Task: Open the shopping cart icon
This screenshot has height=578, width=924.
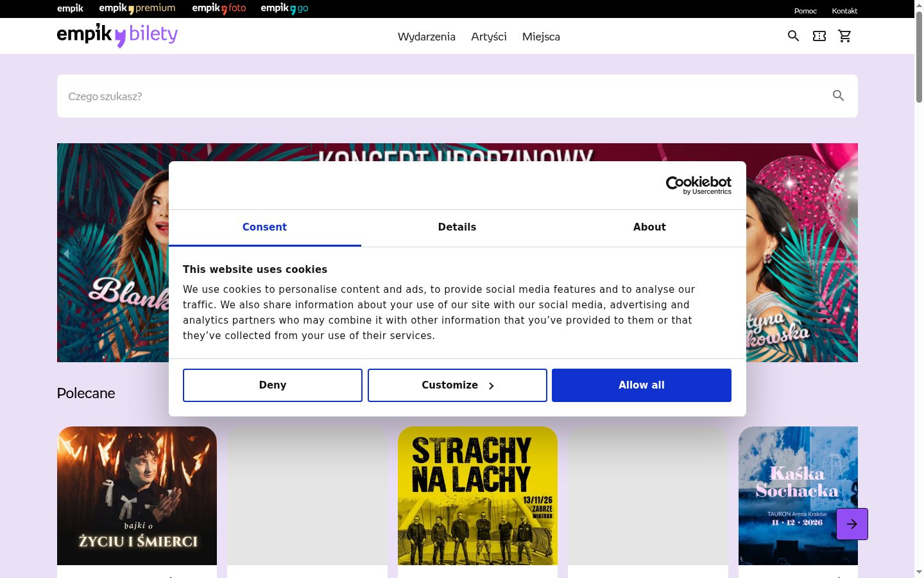Action: pos(845,36)
